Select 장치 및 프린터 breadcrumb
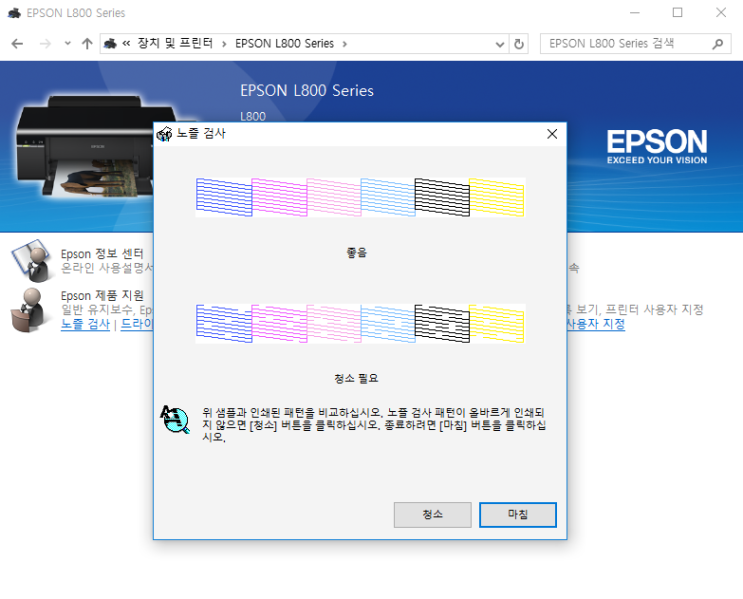Image resolution: width=743 pixels, height=599 pixels. [x=175, y=44]
